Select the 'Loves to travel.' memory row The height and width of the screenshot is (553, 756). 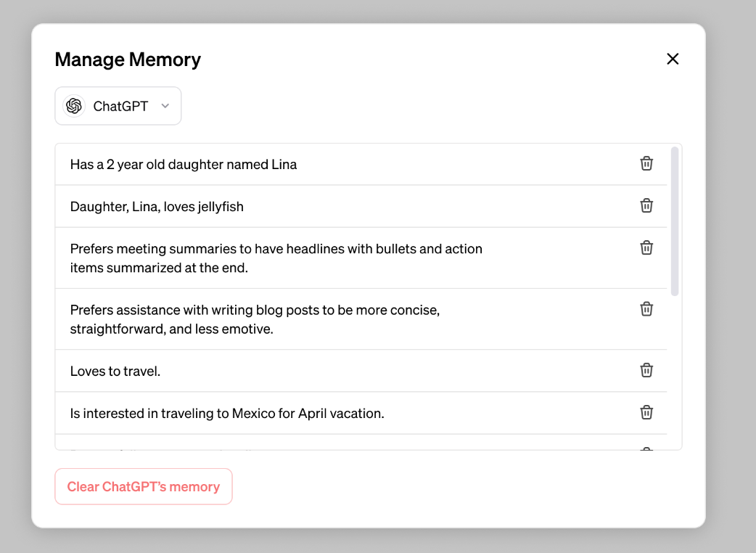[115, 371]
